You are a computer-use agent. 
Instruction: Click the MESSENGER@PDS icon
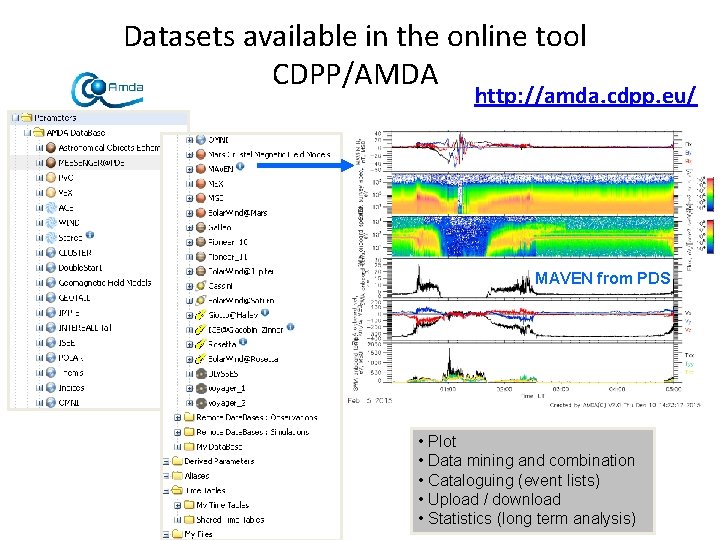[51, 163]
